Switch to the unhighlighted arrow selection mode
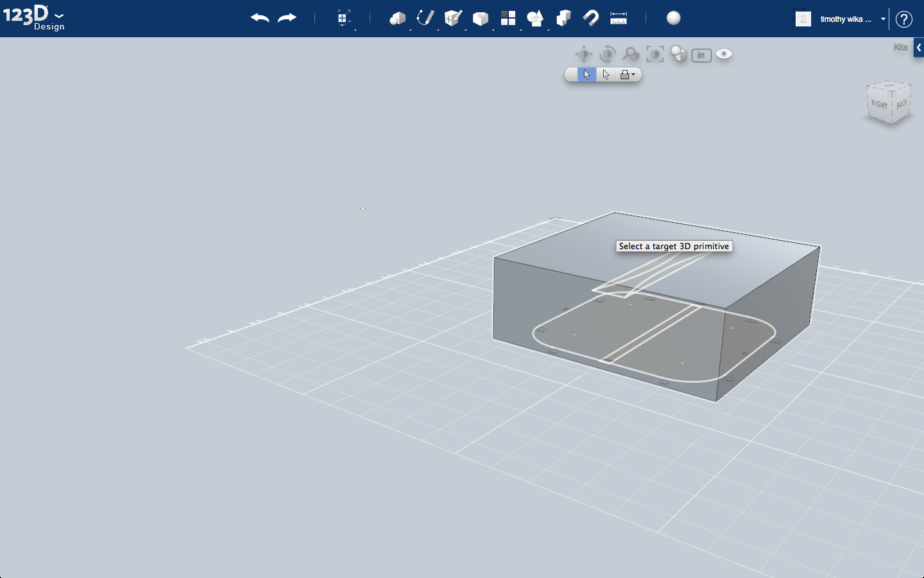The height and width of the screenshot is (578, 924). [606, 74]
